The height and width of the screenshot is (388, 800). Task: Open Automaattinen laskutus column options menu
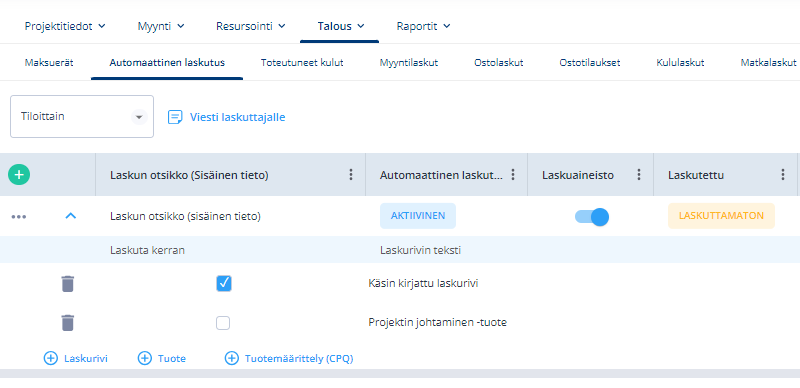(x=513, y=175)
